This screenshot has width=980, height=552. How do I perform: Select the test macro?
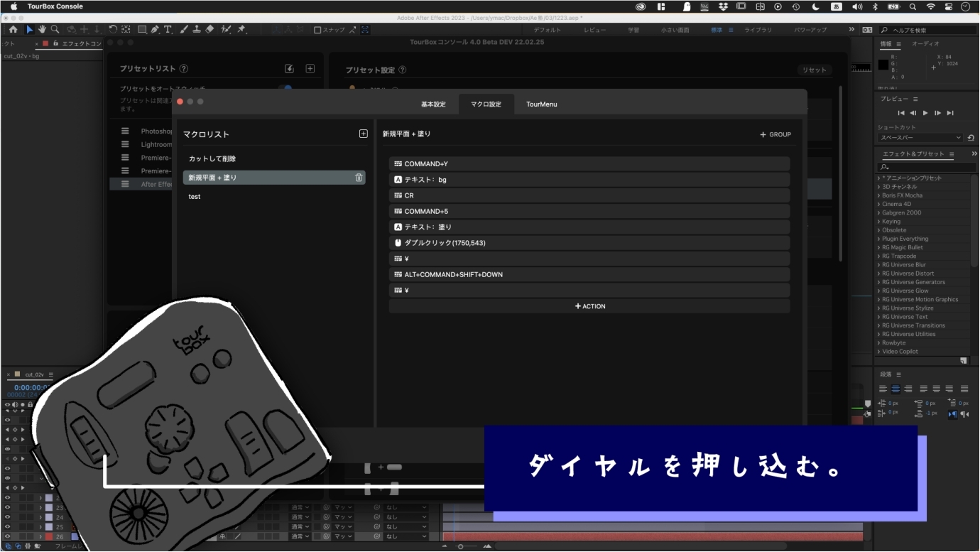click(274, 197)
